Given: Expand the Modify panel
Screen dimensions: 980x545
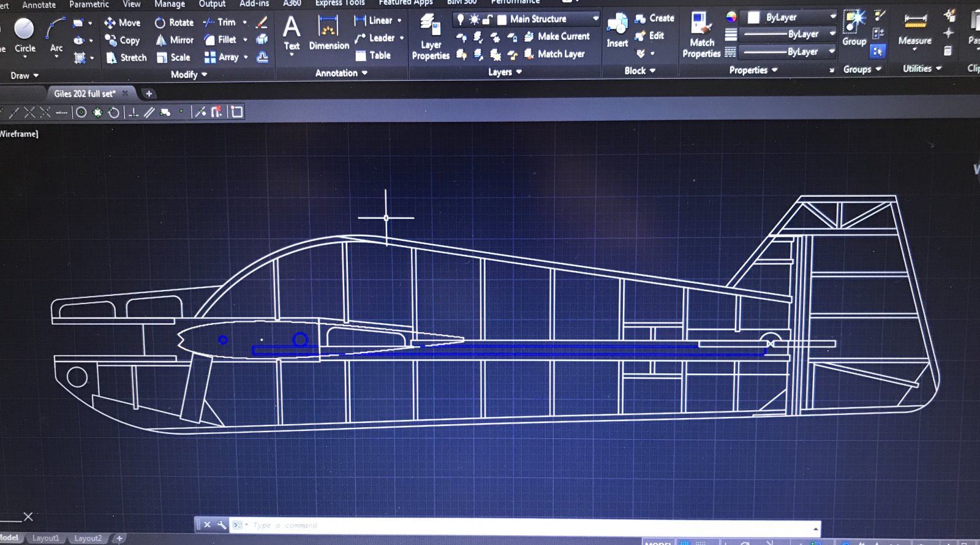Looking at the screenshot, I should coord(189,75).
